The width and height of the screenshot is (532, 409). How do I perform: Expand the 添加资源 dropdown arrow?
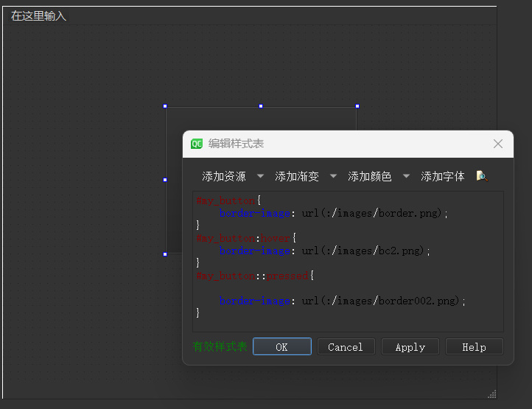click(260, 176)
